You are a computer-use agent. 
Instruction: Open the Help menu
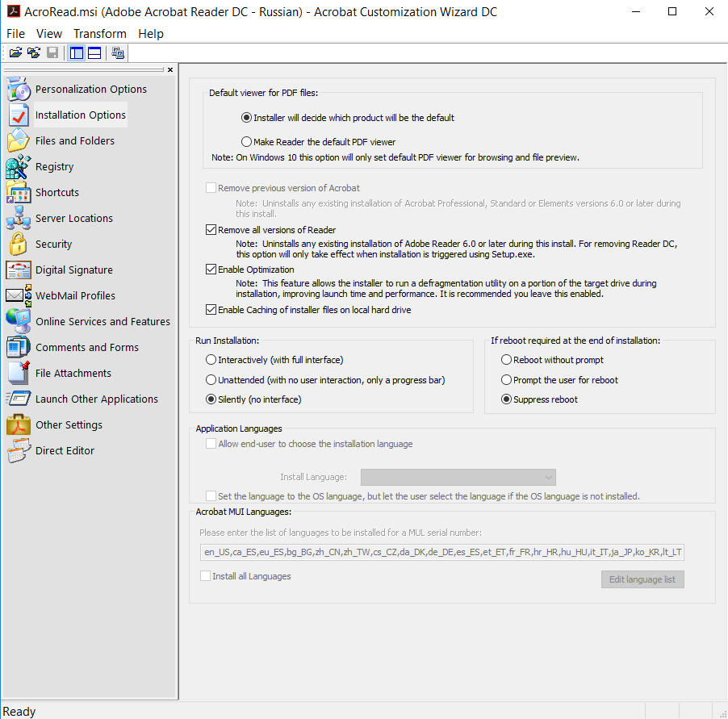pos(151,34)
